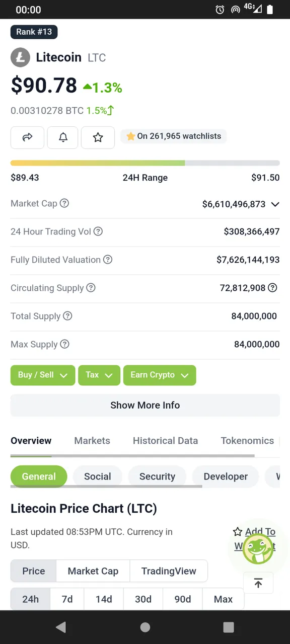Open the Historical Data tab
The image size is (290, 644).
(x=165, y=441)
